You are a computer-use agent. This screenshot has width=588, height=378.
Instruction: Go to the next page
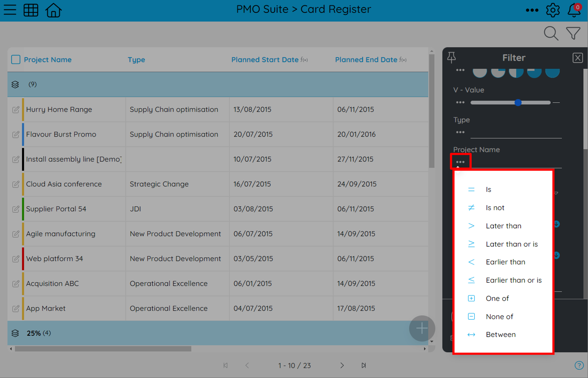click(342, 365)
